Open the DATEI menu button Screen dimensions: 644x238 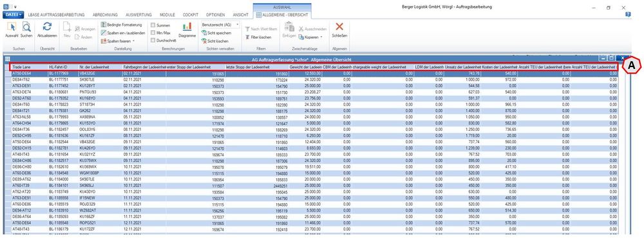[x=14, y=15]
